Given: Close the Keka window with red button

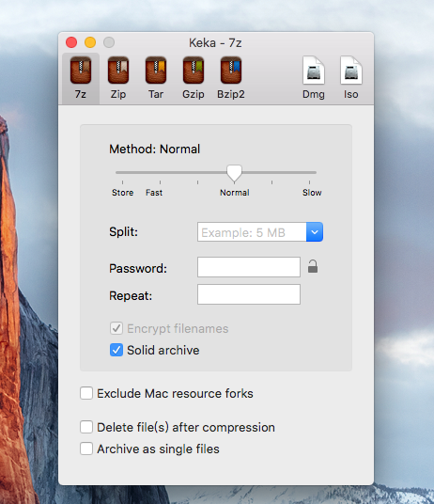Looking at the screenshot, I should pyautogui.click(x=71, y=42).
